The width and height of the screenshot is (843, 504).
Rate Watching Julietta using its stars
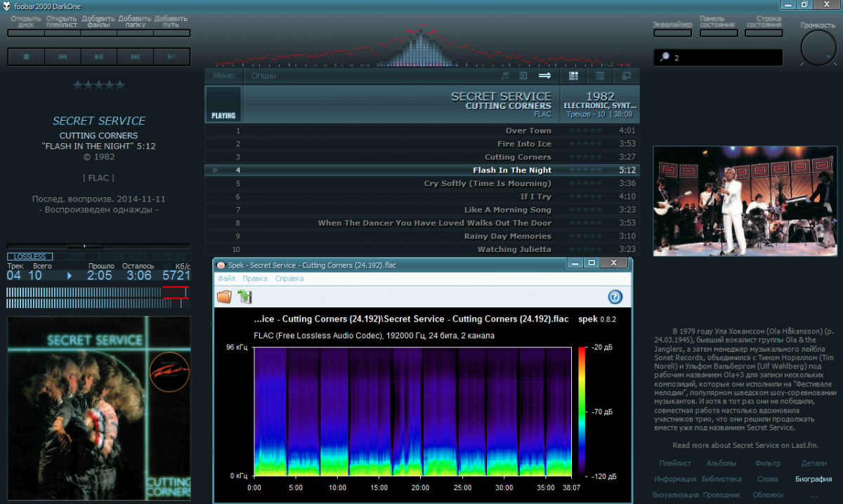[x=586, y=250]
